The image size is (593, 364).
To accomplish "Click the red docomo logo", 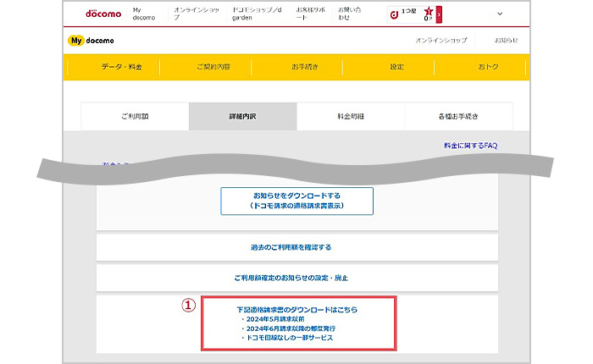I will click(x=103, y=14).
